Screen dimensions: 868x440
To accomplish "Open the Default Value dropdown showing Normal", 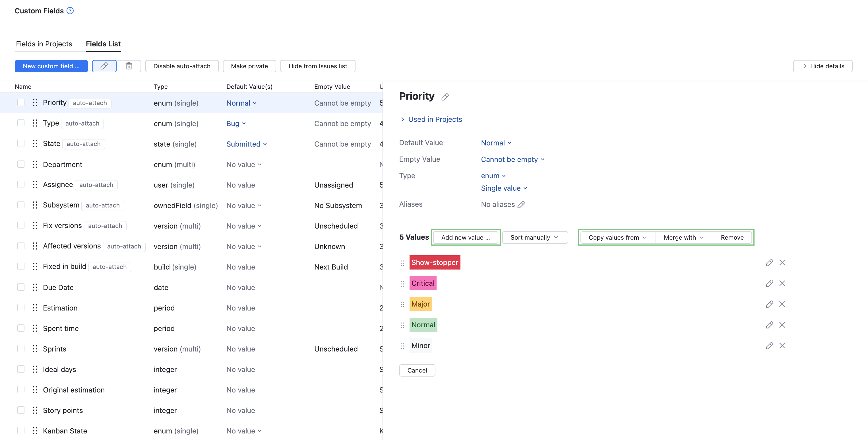I will [496, 143].
